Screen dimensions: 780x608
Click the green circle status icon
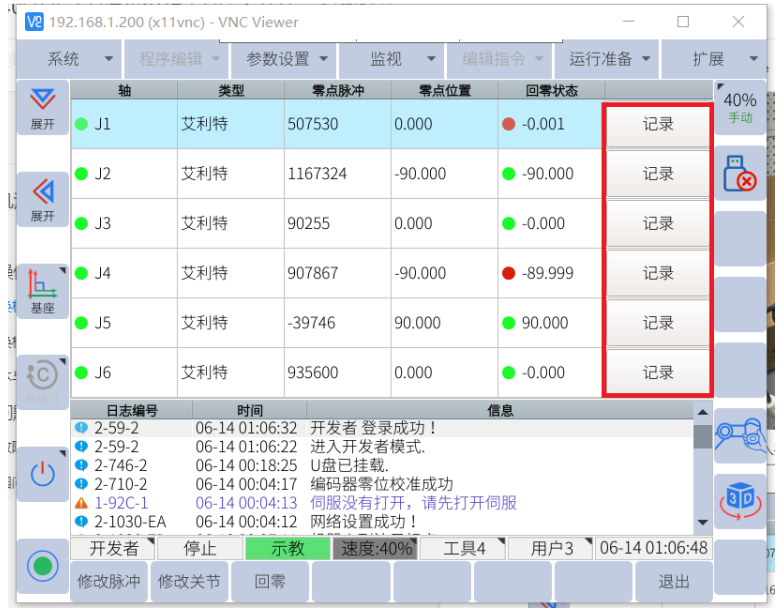point(42,567)
